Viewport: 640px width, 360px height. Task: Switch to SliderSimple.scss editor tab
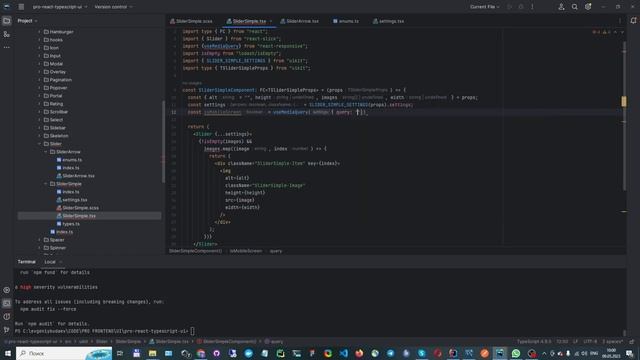click(191, 21)
